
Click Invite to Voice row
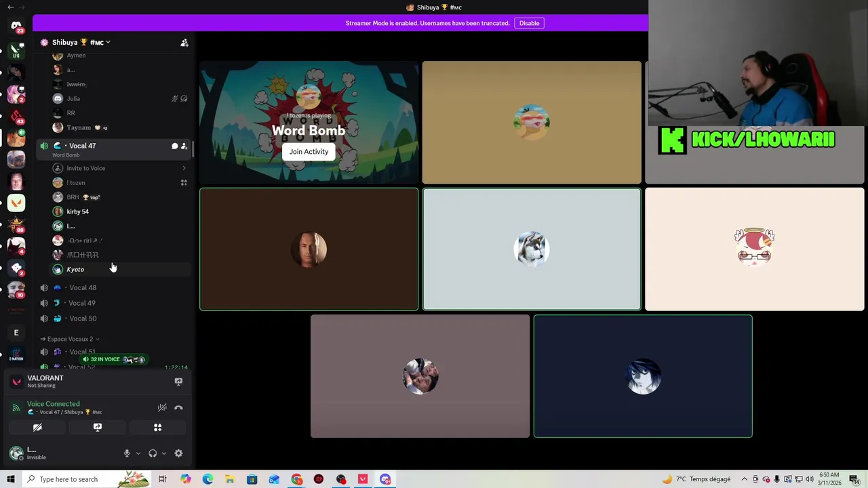coord(119,168)
